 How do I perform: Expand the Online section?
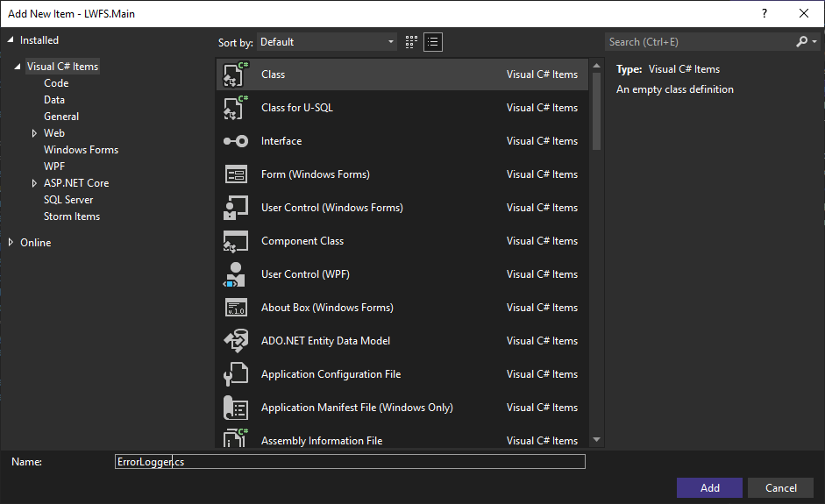[x=11, y=242]
